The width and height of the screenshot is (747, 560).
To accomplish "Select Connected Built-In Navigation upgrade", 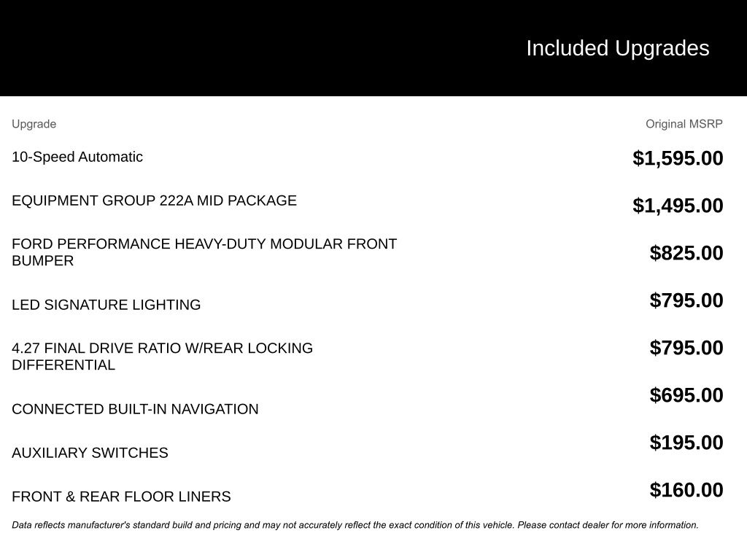I will coord(135,409).
